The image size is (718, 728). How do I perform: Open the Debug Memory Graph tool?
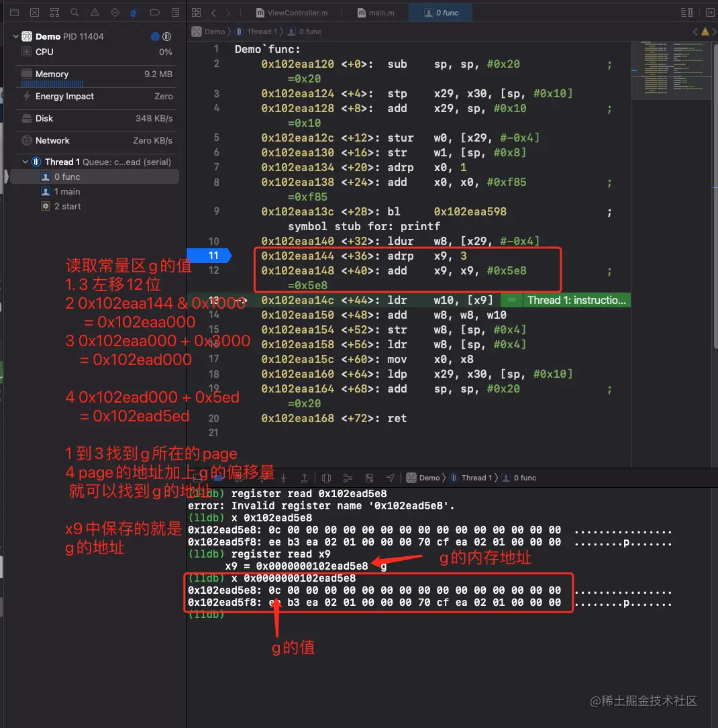[x=348, y=478]
